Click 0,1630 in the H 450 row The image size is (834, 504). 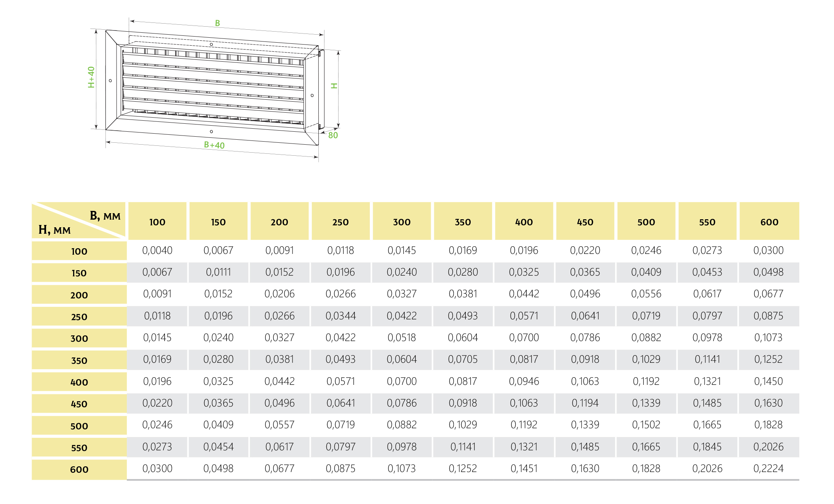click(x=768, y=403)
